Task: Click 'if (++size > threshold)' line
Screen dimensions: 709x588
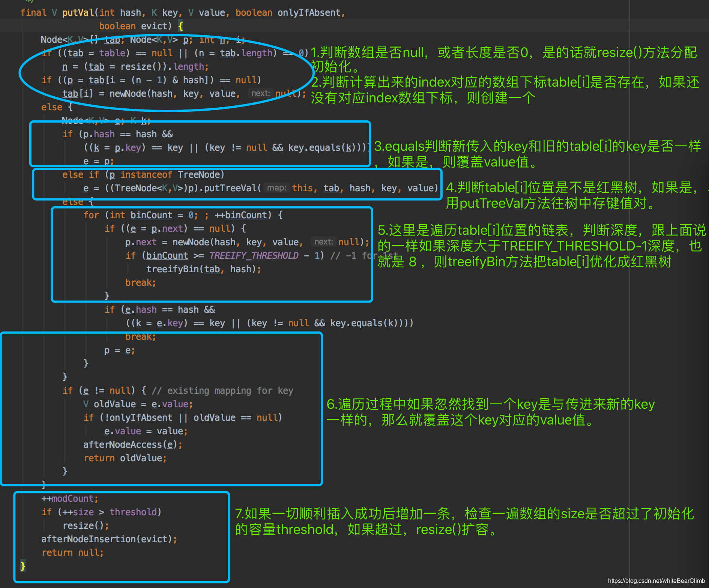Action: 101,512
